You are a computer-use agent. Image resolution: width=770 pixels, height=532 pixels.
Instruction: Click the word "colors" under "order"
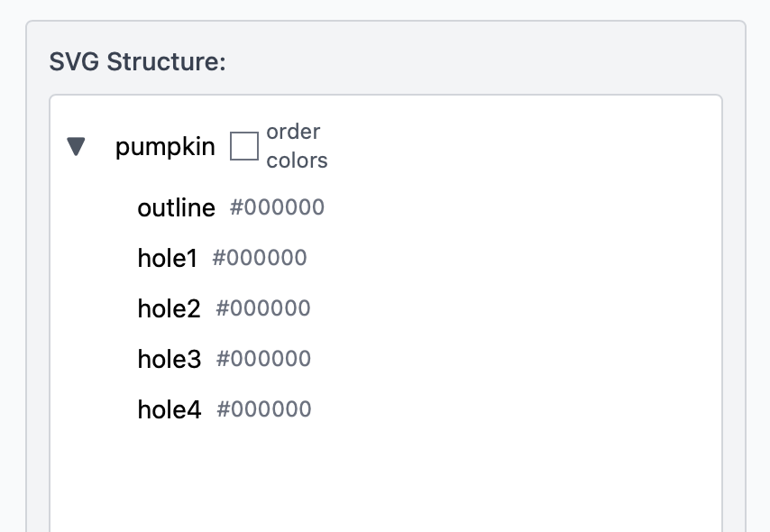click(297, 161)
